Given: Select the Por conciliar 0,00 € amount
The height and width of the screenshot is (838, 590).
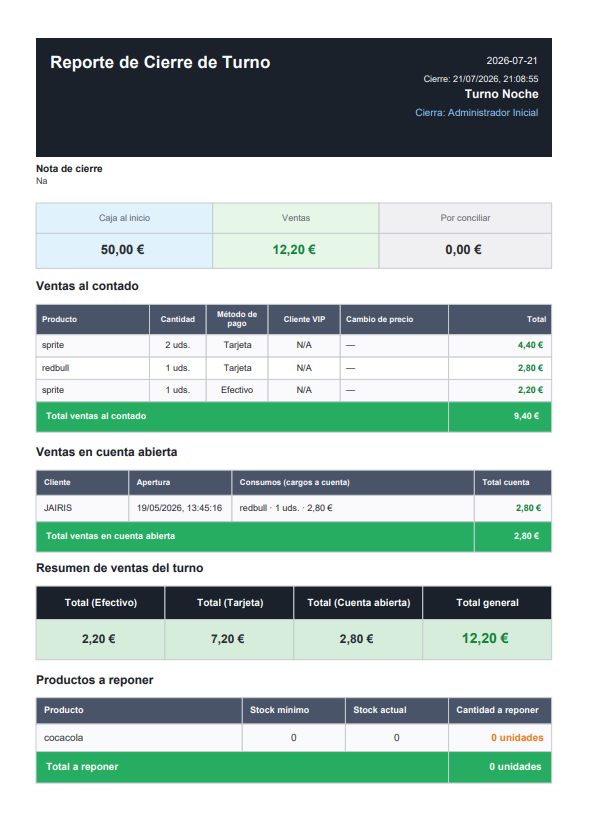Looking at the screenshot, I should (x=463, y=250).
